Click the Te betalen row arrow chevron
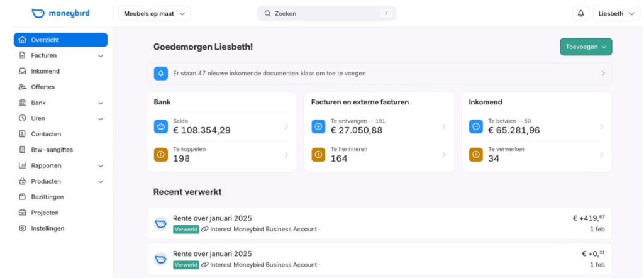 [601, 127]
